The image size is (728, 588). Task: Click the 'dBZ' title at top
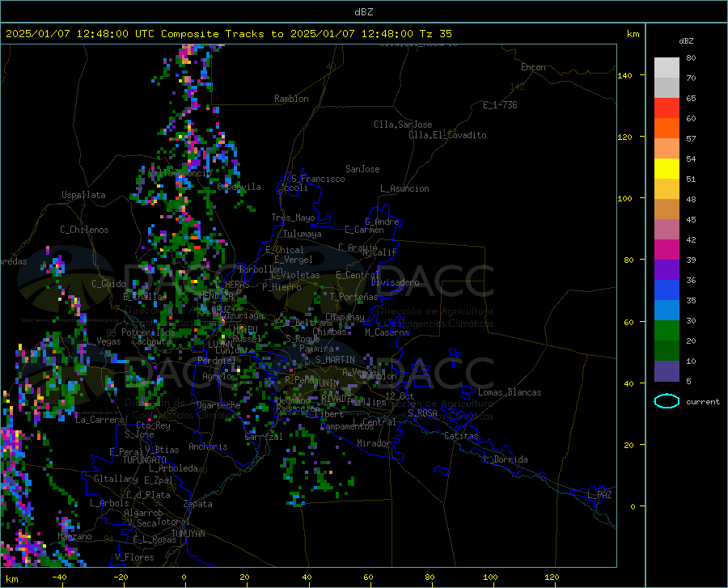tap(363, 12)
